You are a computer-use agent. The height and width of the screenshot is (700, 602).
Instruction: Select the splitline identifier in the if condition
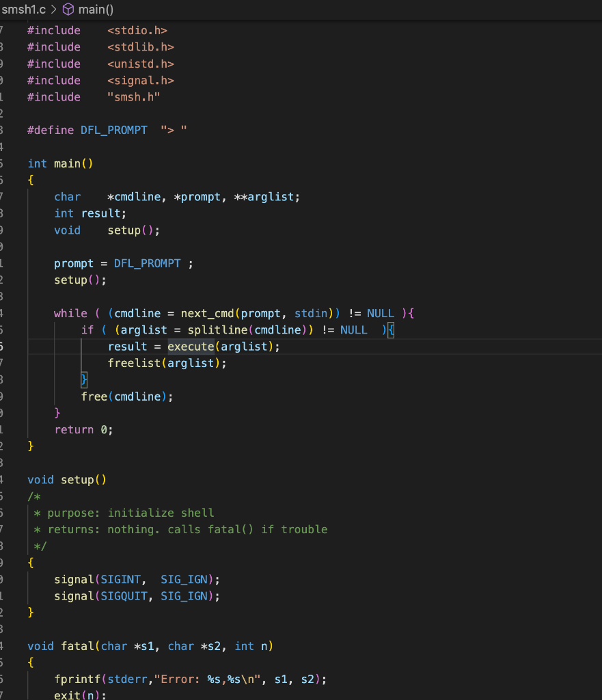coord(219,329)
